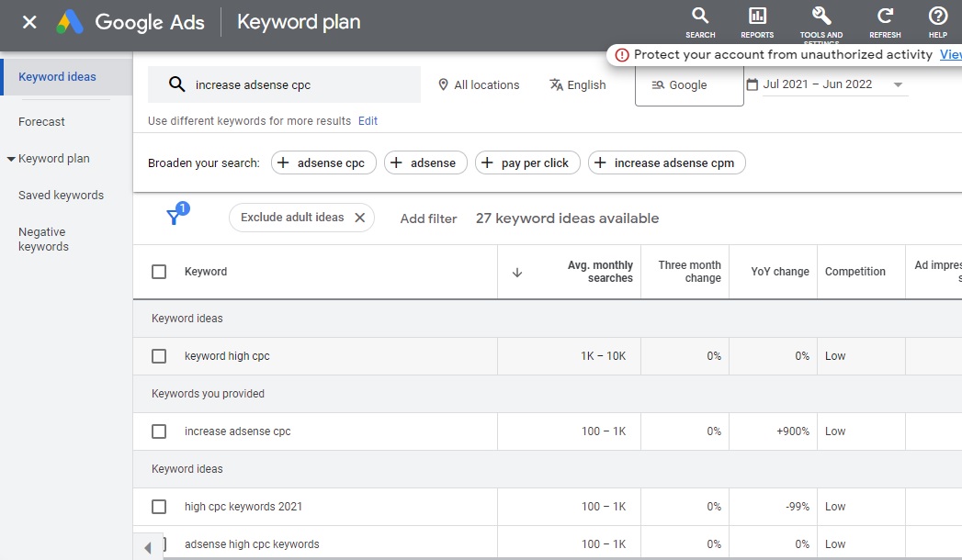
Task: Add 'pay per click' broaden suggestion
Action: pyautogui.click(x=527, y=163)
